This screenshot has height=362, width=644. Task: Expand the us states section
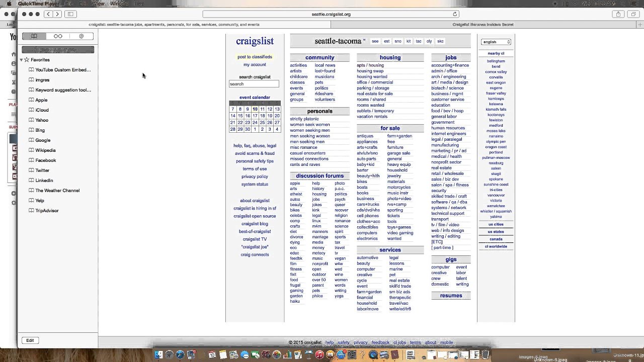(x=496, y=232)
